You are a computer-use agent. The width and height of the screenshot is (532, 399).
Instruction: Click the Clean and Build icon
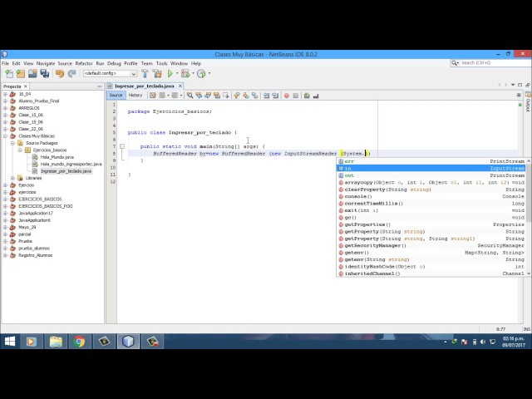click(x=157, y=74)
